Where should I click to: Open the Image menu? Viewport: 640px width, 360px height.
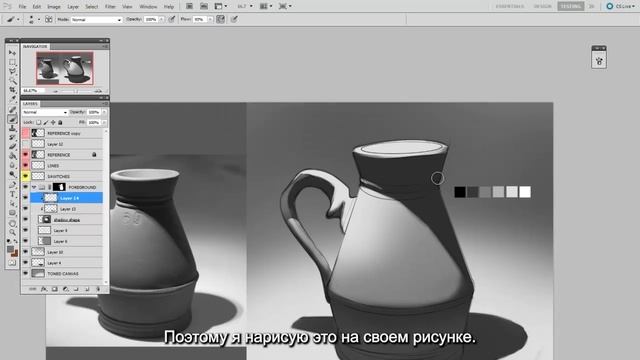click(54, 7)
